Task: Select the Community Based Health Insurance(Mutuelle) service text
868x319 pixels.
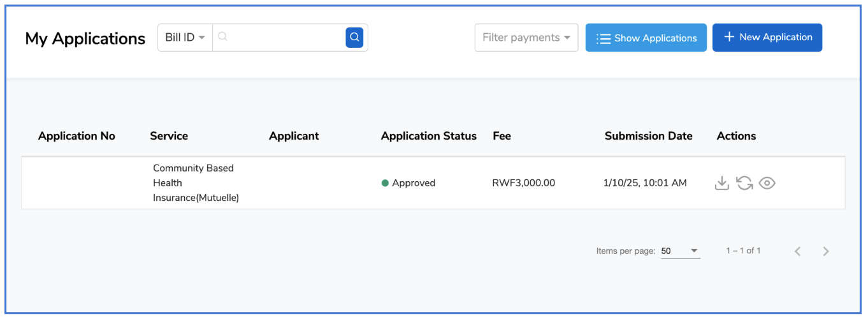Action: tap(196, 183)
